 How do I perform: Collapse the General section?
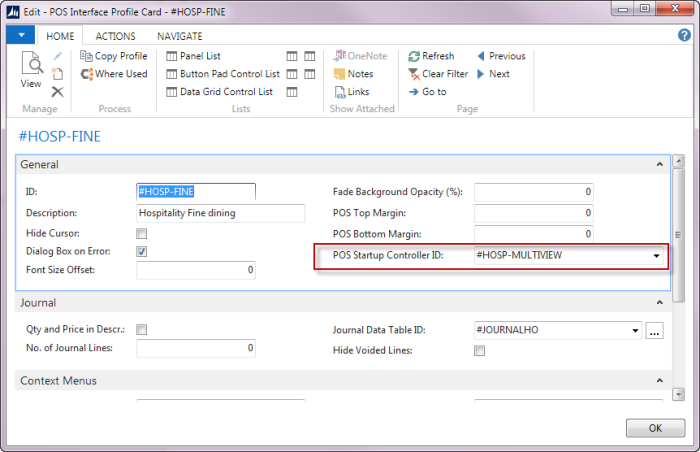[659, 164]
